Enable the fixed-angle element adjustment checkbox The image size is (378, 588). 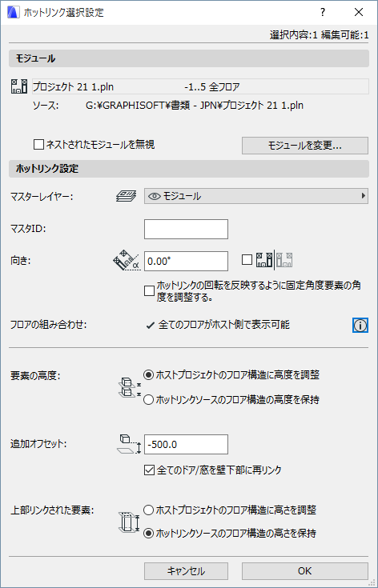[150, 291]
